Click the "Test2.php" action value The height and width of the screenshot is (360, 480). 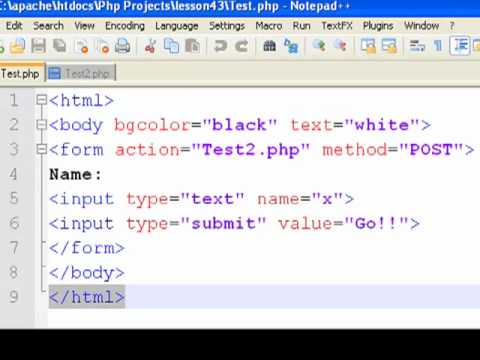pos(251,150)
